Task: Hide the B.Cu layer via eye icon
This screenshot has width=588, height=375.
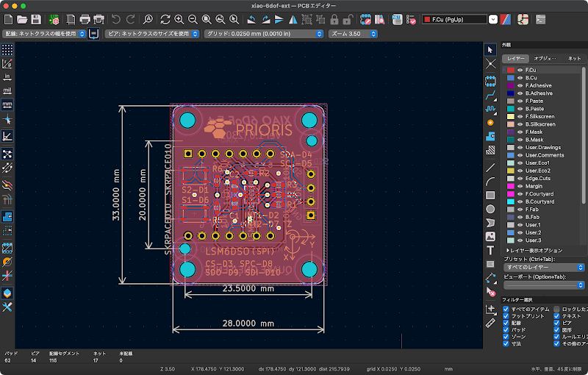Action: coord(520,78)
